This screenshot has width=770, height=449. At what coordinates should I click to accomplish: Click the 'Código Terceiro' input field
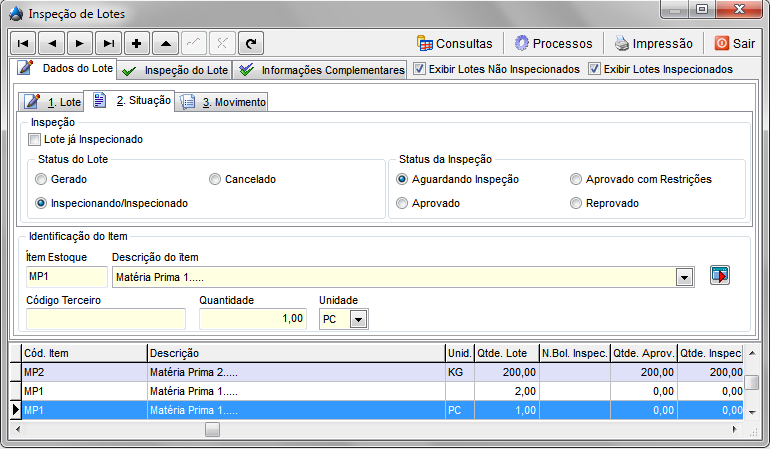[x=106, y=319]
